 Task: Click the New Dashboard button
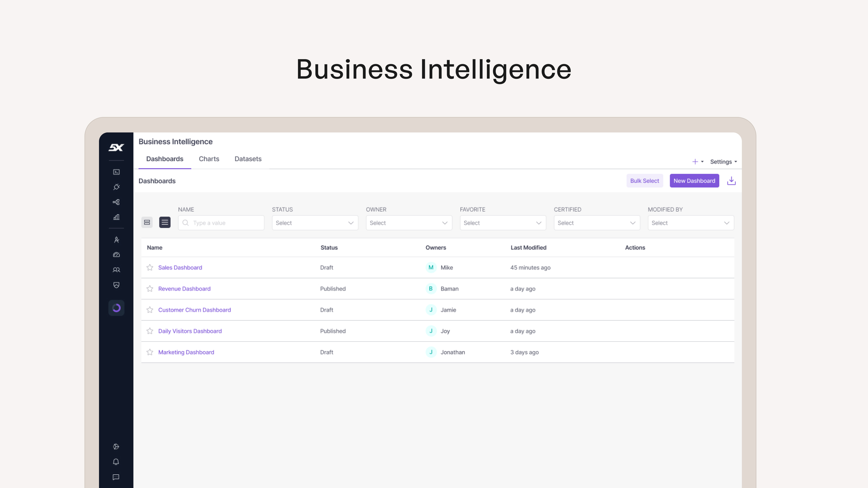(x=694, y=181)
